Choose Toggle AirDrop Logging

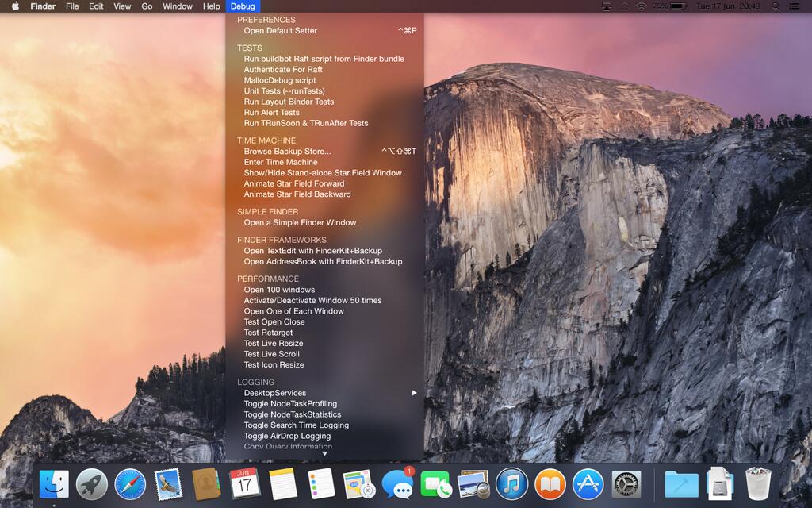click(324, 436)
